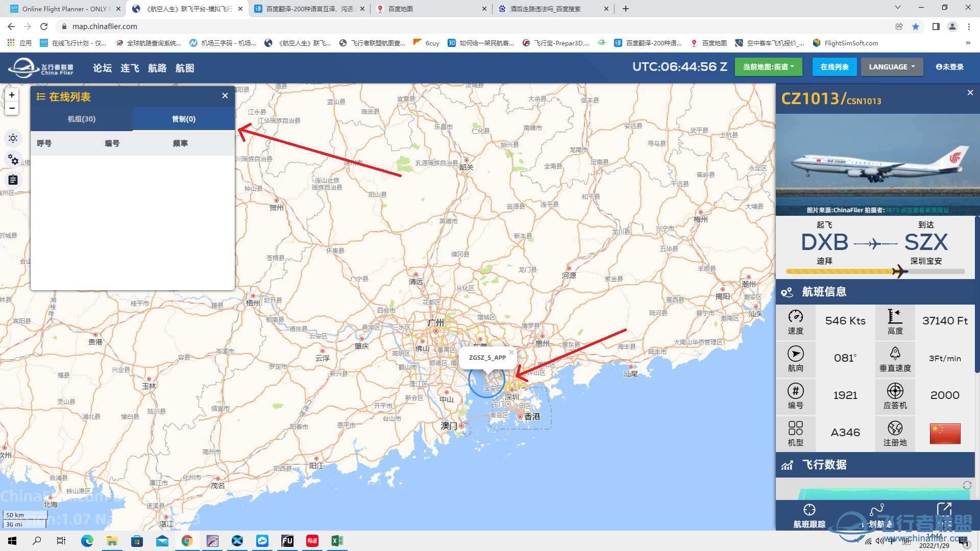Viewport: 980px width, 551px height.
Task: Bookmark this page with star icon
Action: [916, 27]
